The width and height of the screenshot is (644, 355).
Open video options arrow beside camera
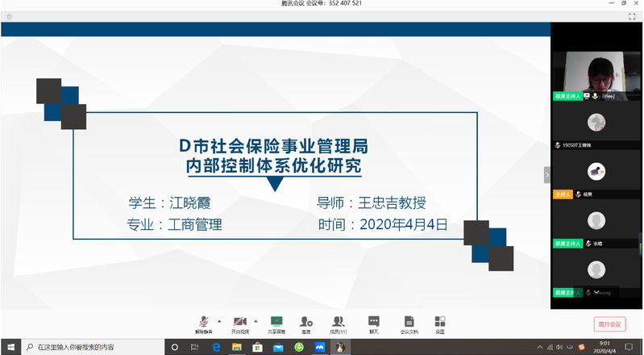256,319
